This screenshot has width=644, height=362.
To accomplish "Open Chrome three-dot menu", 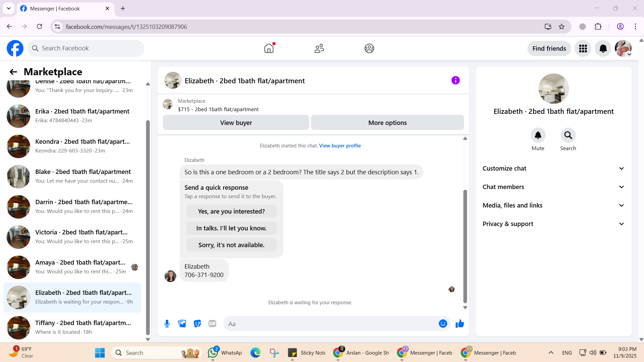I will point(635,27).
